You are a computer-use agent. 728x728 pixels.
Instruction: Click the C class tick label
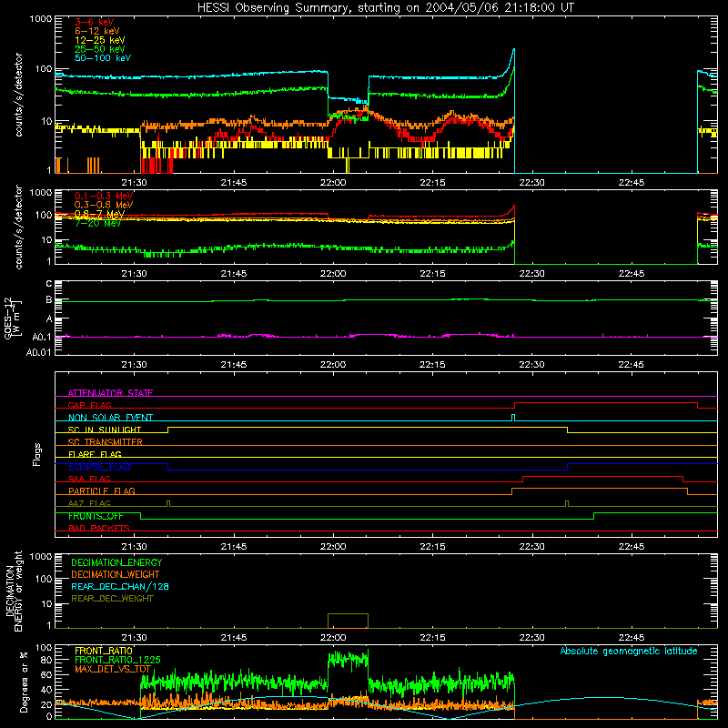pos(49,283)
